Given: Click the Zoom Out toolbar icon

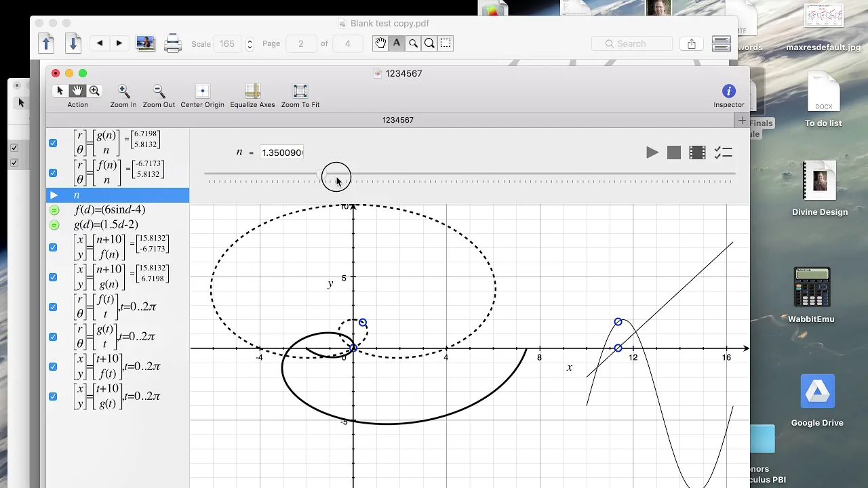Looking at the screenshot, I should 159,91.
